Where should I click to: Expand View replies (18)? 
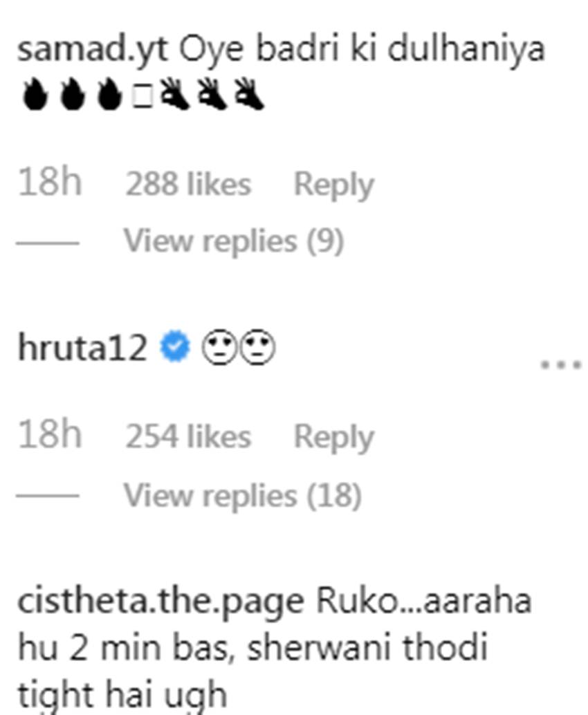point(243,495)
